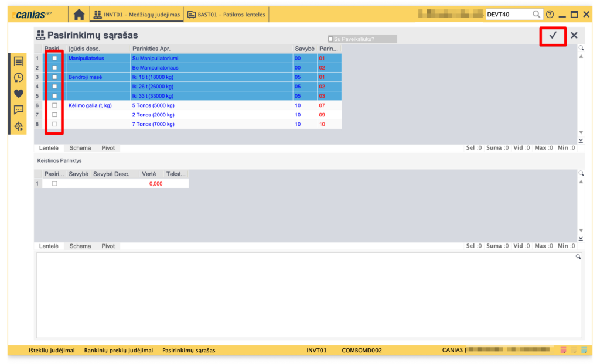Open the history clock icon in sidebar
The height and width of the screenshot is (364, 600).
19,77
